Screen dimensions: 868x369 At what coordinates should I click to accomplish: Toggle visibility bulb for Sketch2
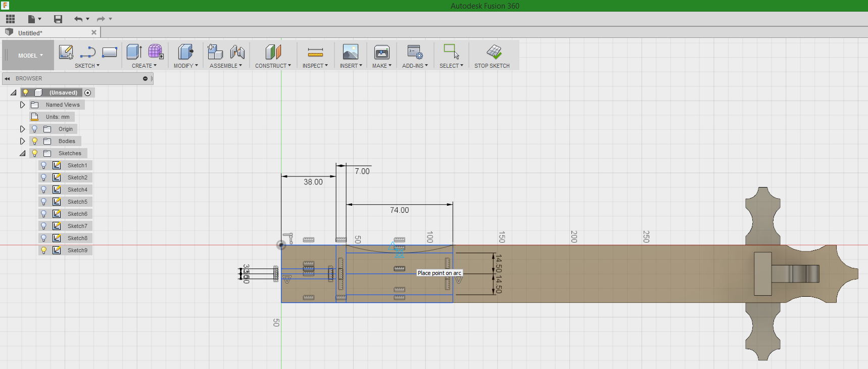pos(43,177)
